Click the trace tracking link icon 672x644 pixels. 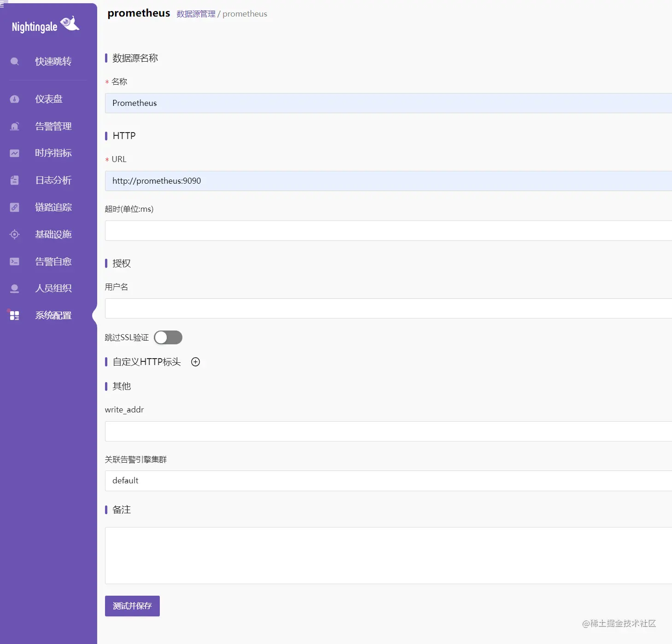(x=15, y=207)
